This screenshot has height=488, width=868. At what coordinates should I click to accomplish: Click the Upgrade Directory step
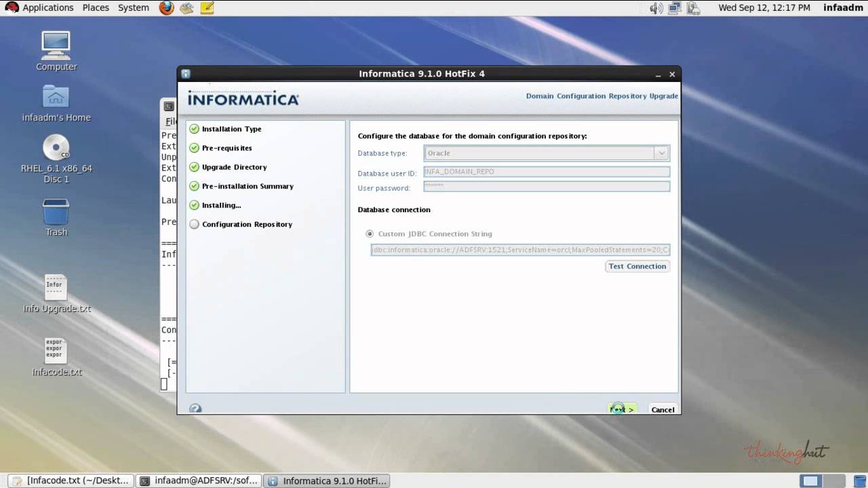coord(234,167)
